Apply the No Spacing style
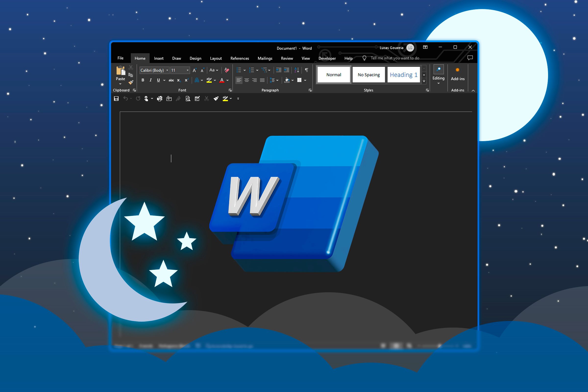 [x=369, y=75]
